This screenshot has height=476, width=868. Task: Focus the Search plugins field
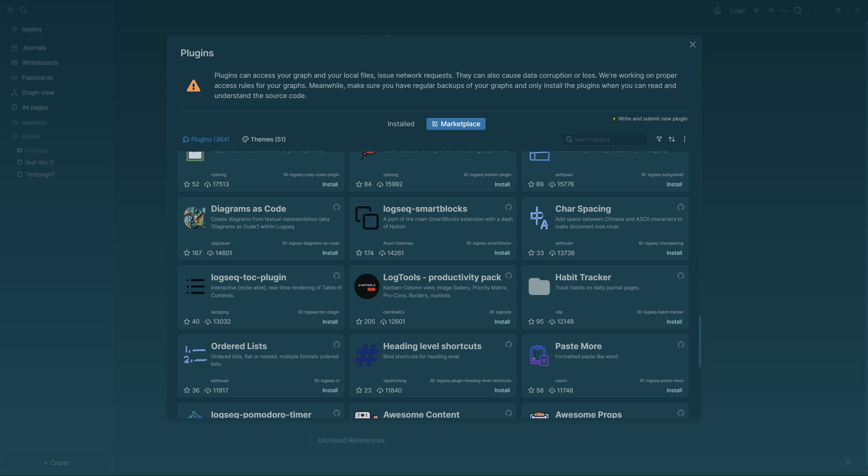tap(605, 139)
